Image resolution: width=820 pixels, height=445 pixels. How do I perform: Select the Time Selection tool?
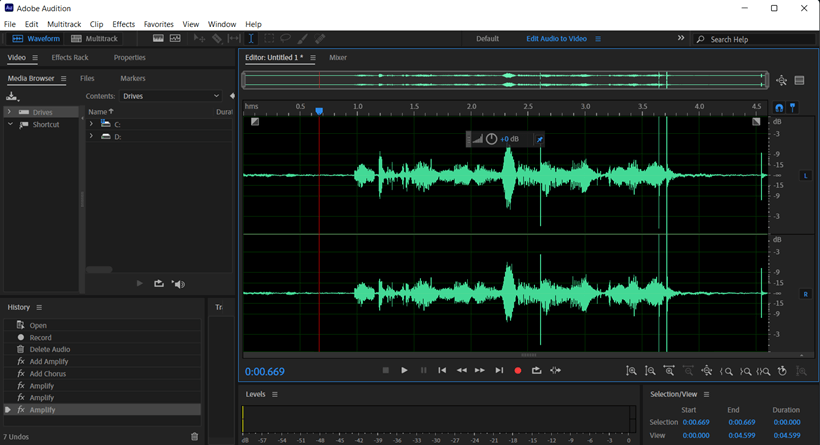(x=251, y=39)
